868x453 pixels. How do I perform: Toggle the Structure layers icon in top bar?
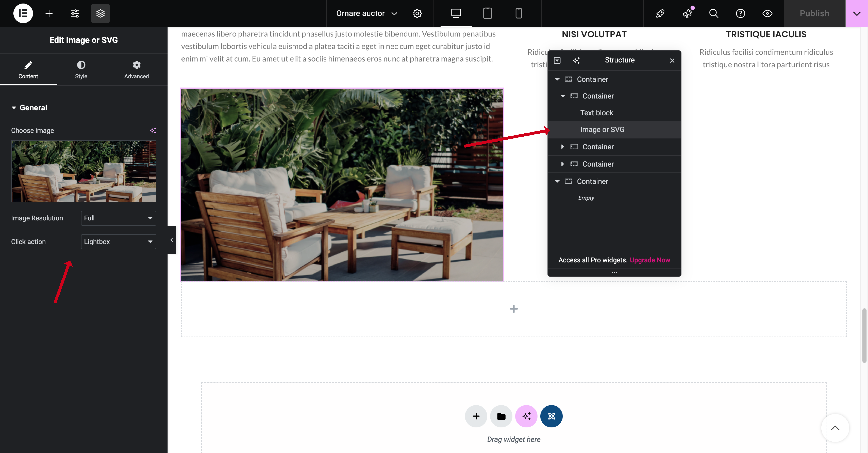coord(100,14)
